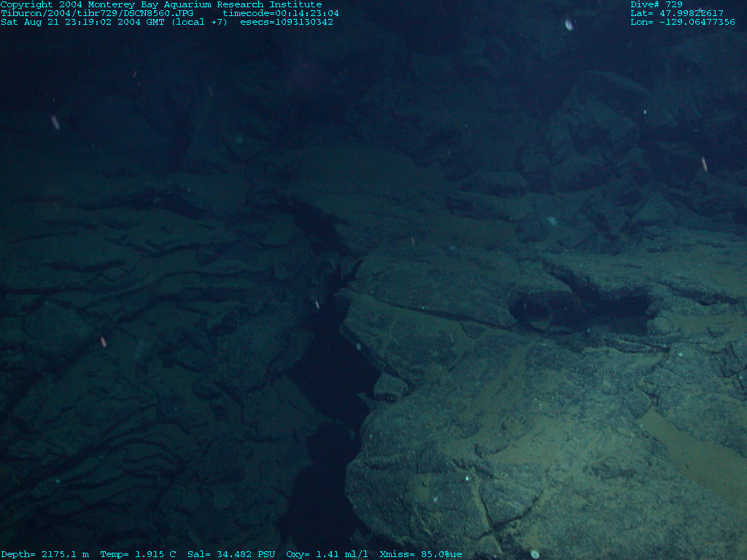This screenshot has width=747, height=560.
Task: Click the white speck at bottom near Xmiss
Action: pyautogui.click(x=535, y=554)
